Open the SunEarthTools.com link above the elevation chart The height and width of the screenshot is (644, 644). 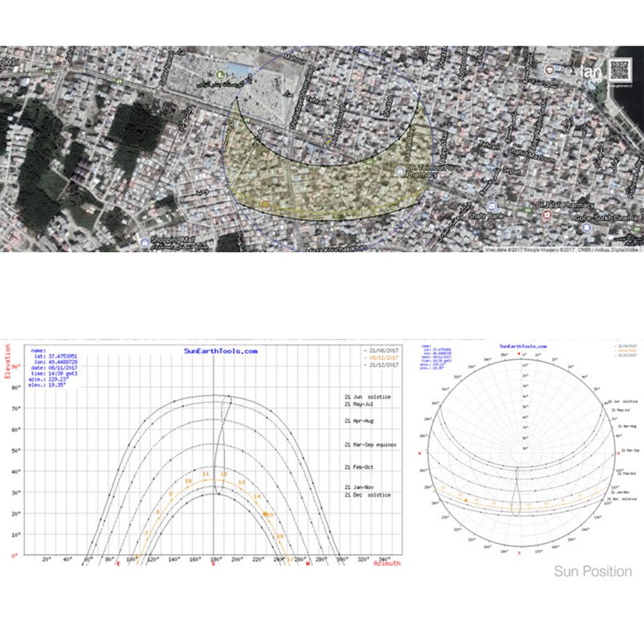click(220, 352)
